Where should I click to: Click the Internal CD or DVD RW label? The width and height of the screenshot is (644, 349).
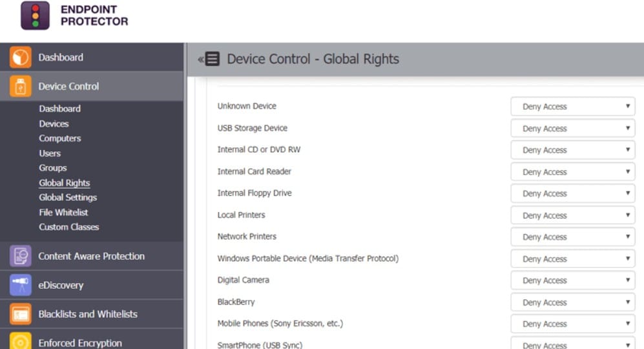click(x=259, y=150)
